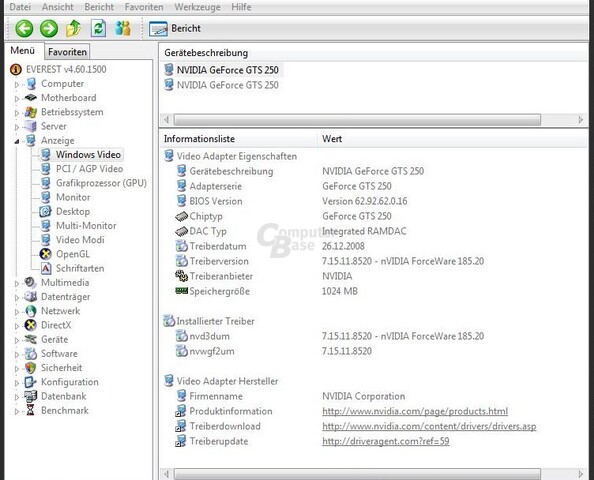Switch to the Menü tab

[x=23, y=50]
